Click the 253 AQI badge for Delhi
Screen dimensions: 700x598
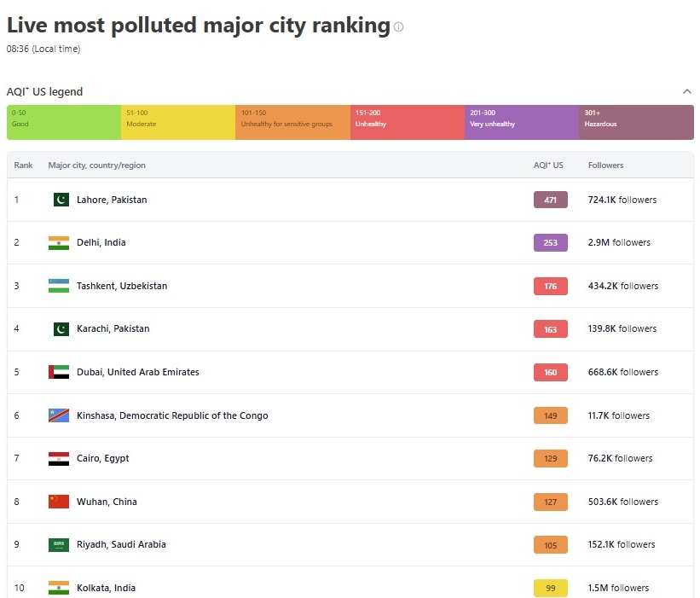(x=551, y=242)
